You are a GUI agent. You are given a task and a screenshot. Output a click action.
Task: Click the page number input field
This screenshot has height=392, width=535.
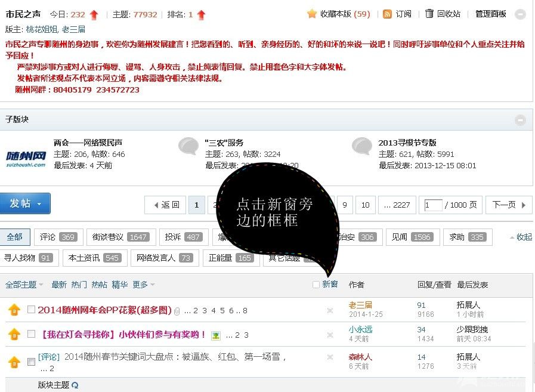433,205
